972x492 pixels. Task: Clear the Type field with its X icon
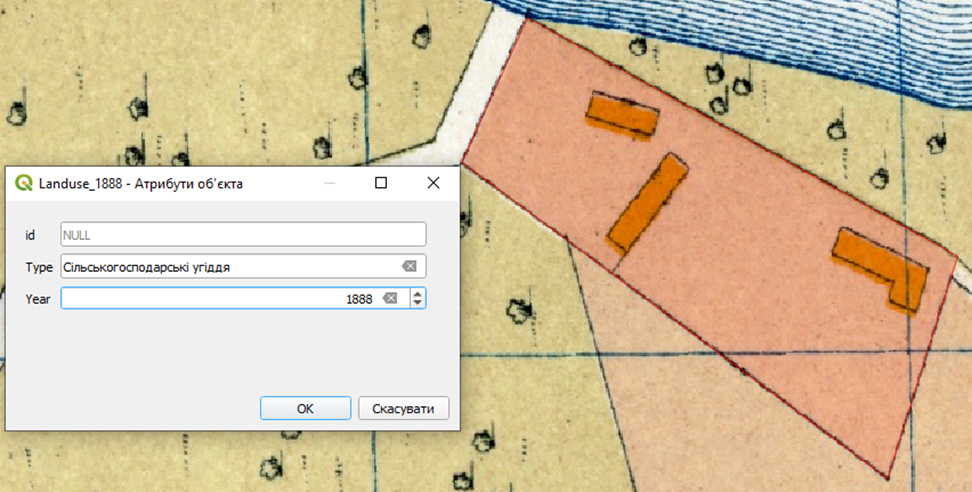pos(409,266)
